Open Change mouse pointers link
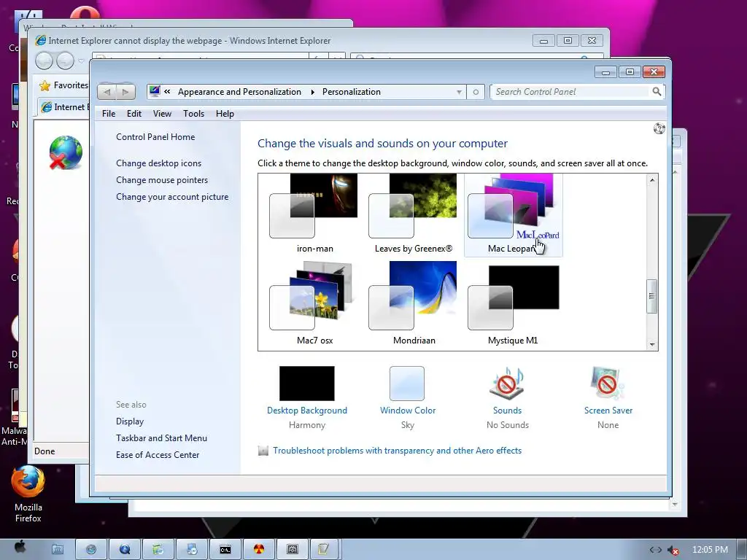747x560 pixels. click(162, 180)
